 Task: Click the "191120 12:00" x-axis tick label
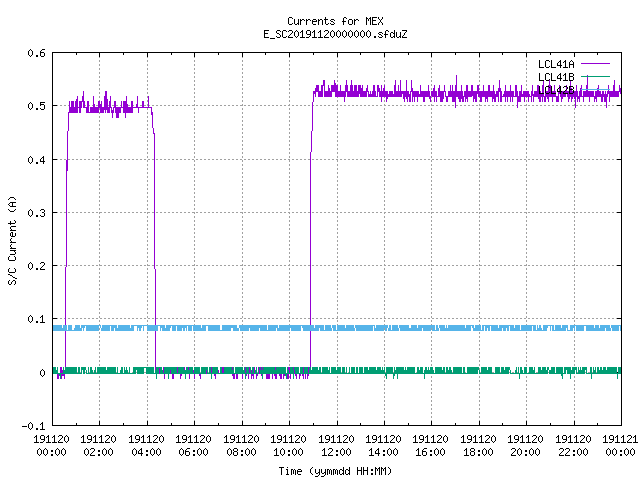(336, 446)
